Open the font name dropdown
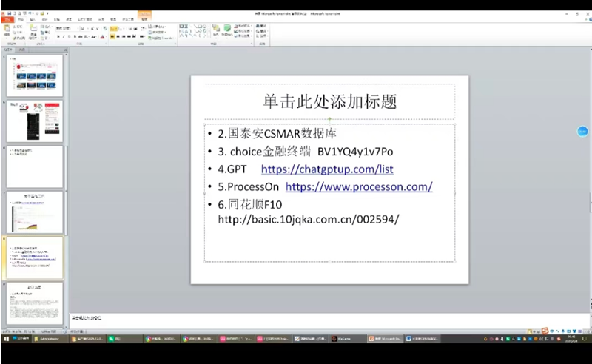 (x=77, y=28)
